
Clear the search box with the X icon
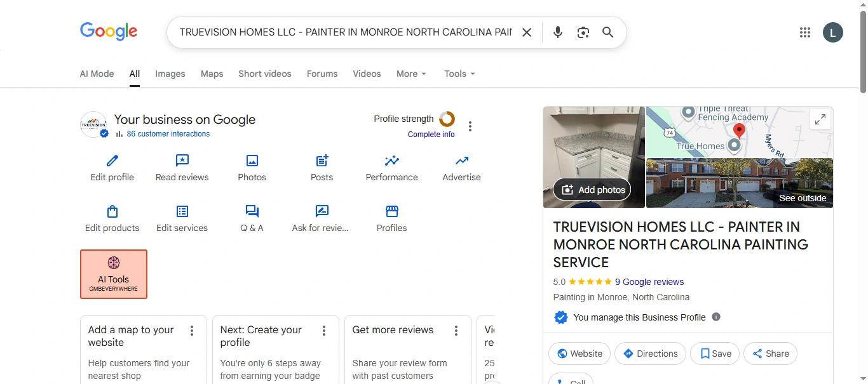pyautogui.click(x=527, y=32)
